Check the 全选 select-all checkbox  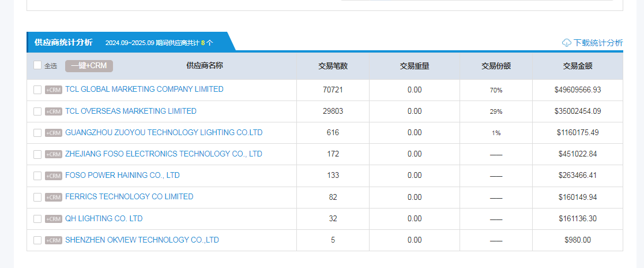[37, 66]
